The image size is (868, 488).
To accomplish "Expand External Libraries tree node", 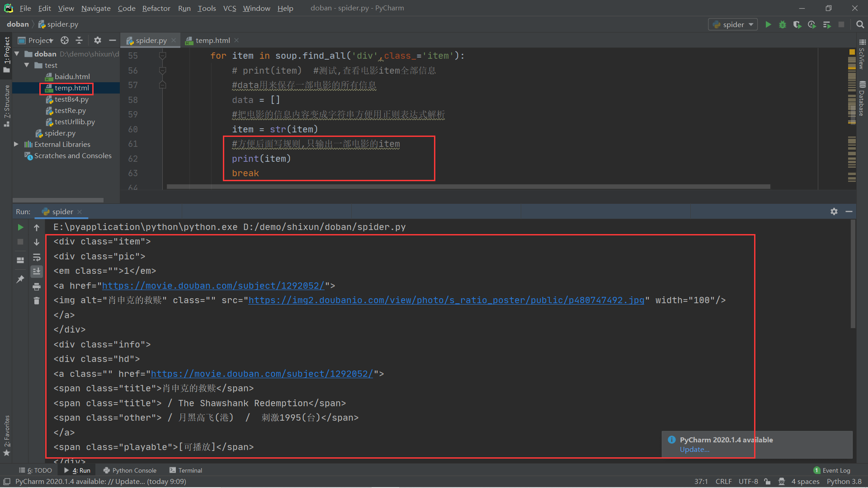I will [16, 144].
